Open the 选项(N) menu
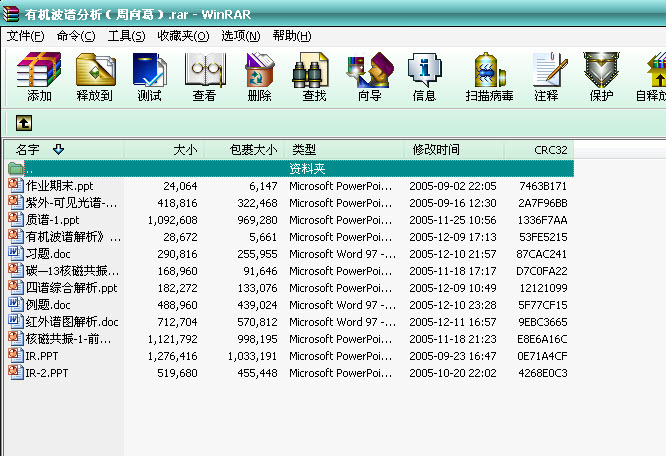Viewport: 666px width, 456px height. 240,36
